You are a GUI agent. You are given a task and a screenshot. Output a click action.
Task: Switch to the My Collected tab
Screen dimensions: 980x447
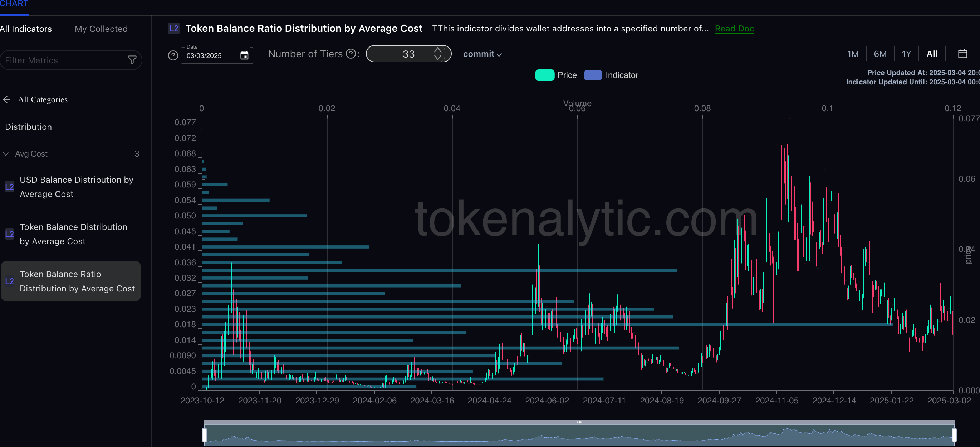pos(101,29)
